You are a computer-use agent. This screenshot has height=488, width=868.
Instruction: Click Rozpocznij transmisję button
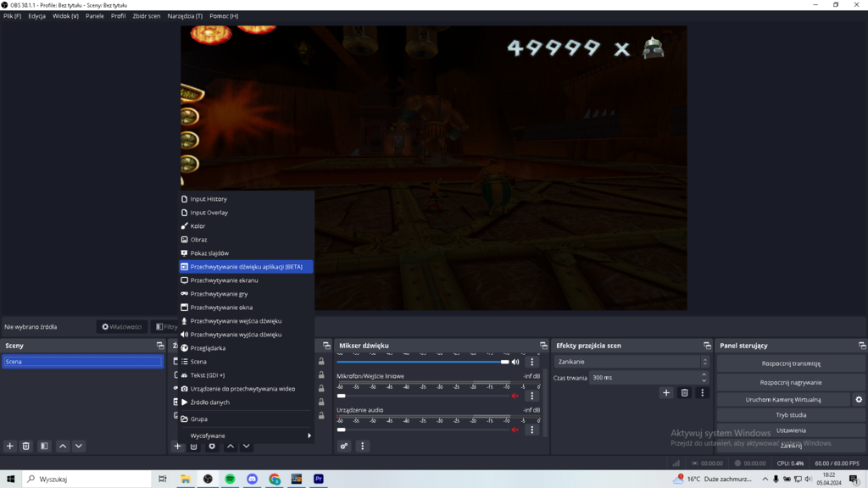click(791, 363)
